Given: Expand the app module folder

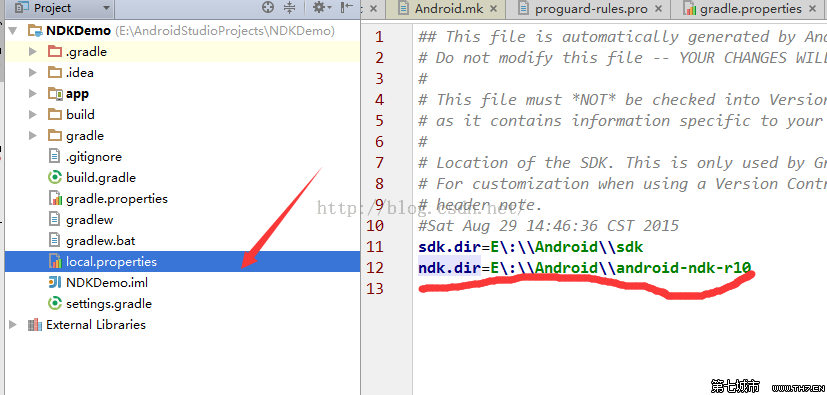Looking at the screenshot, I should click(33, 94).
